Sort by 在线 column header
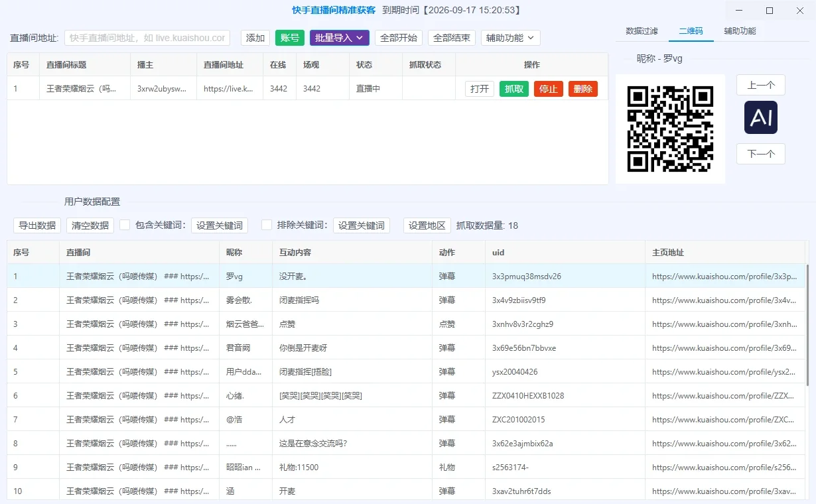Image resolution: width=816 pixels, height=504 pixels. (x=279, y=65)
